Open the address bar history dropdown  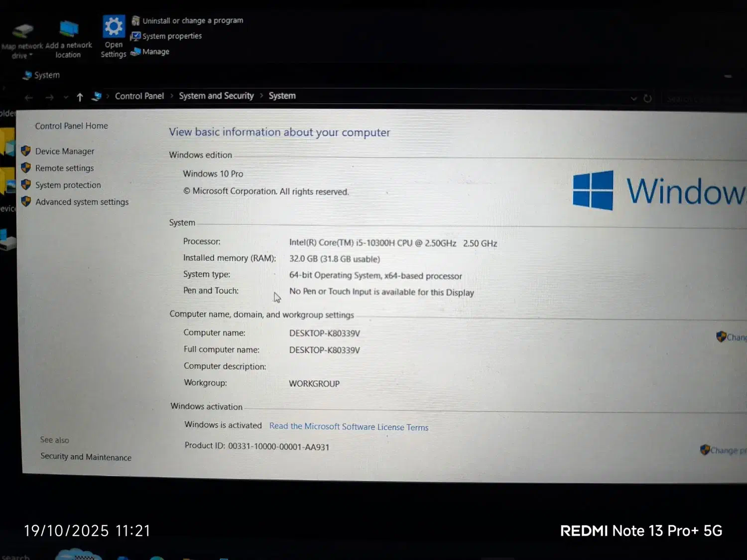click(x=633, y=99)
